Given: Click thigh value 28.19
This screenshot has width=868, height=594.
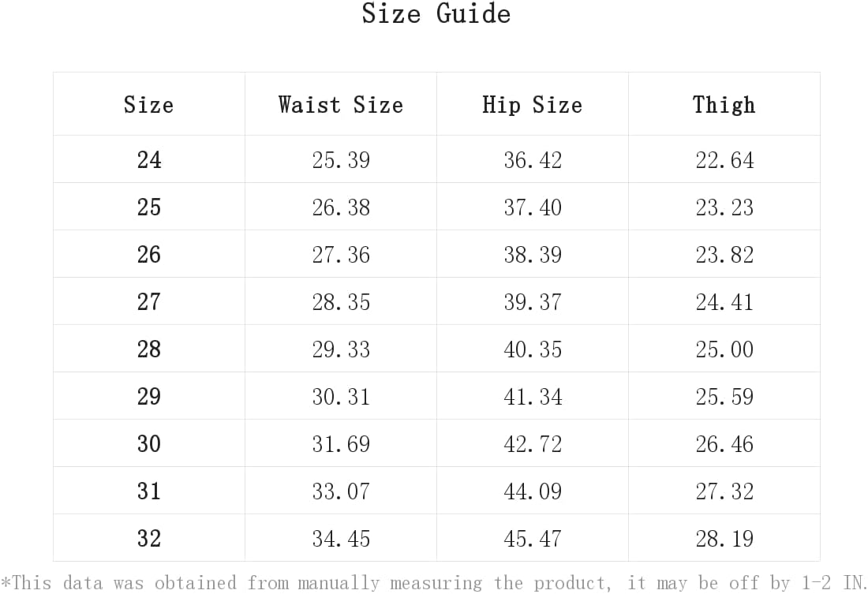Looking at the screenshot, I should (724, 539).
